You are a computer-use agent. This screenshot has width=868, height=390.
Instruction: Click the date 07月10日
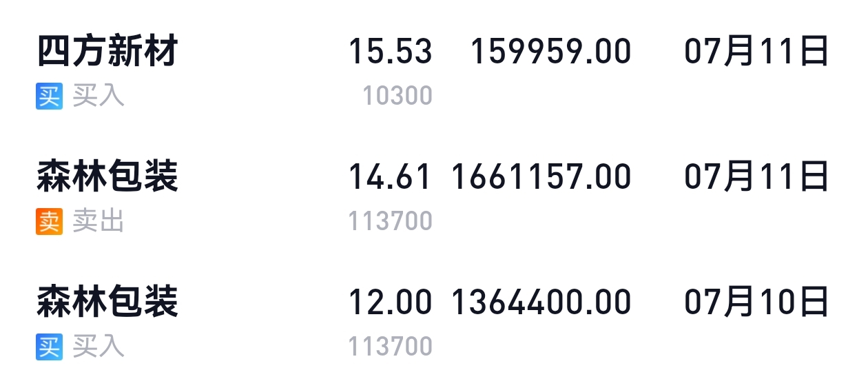pos(756,303)
